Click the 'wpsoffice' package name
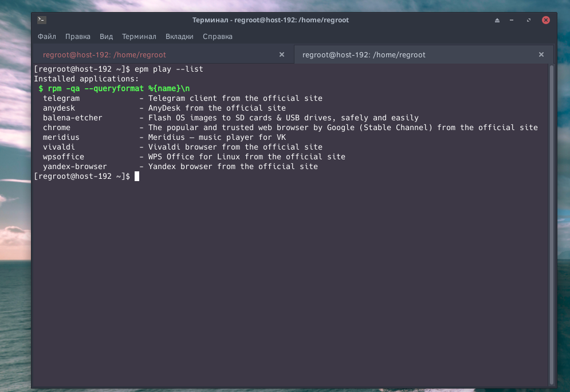Screen dimensions: 570x392 64,156
